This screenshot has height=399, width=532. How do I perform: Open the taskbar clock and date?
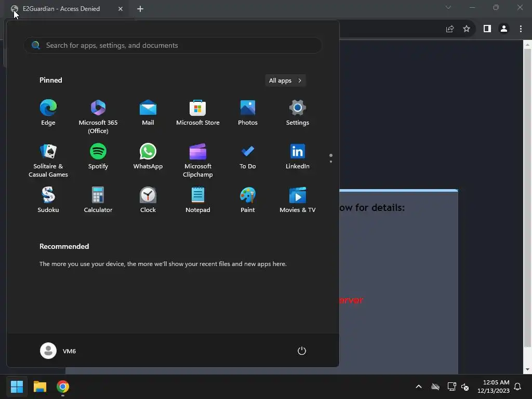point(494,387)
